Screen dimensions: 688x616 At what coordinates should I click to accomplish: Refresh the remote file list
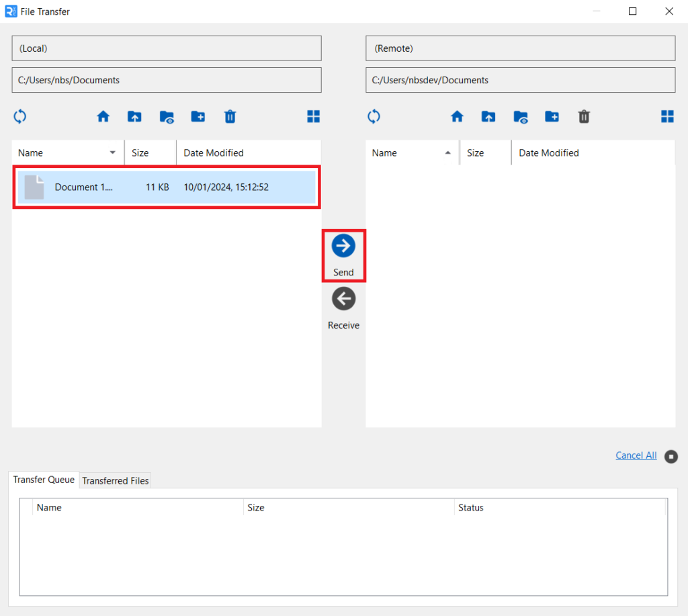coord(374,116)
